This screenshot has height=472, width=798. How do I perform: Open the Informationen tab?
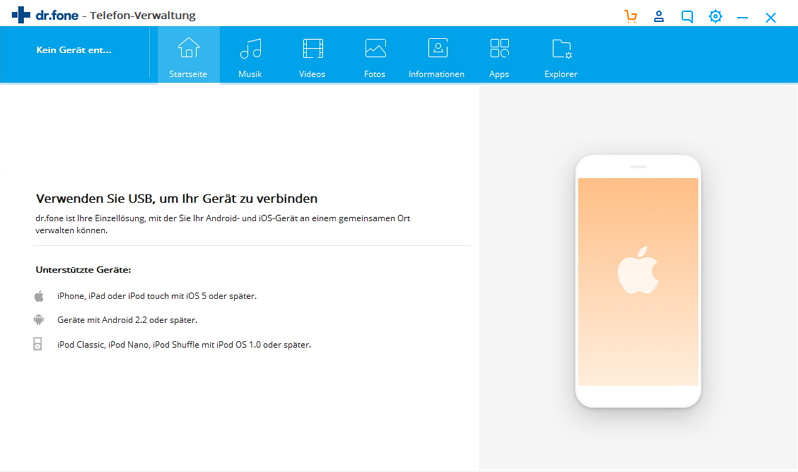pyautogui.click(x=436, y=55)
